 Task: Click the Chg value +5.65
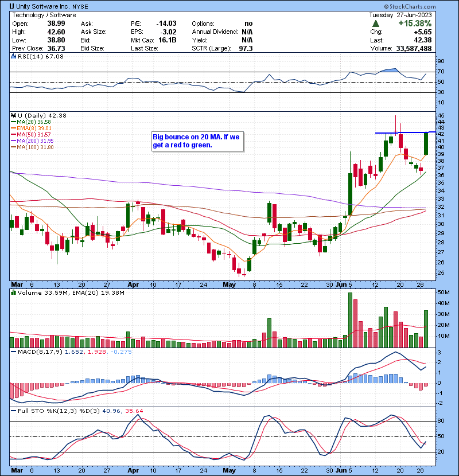click(x=423, y=32)
